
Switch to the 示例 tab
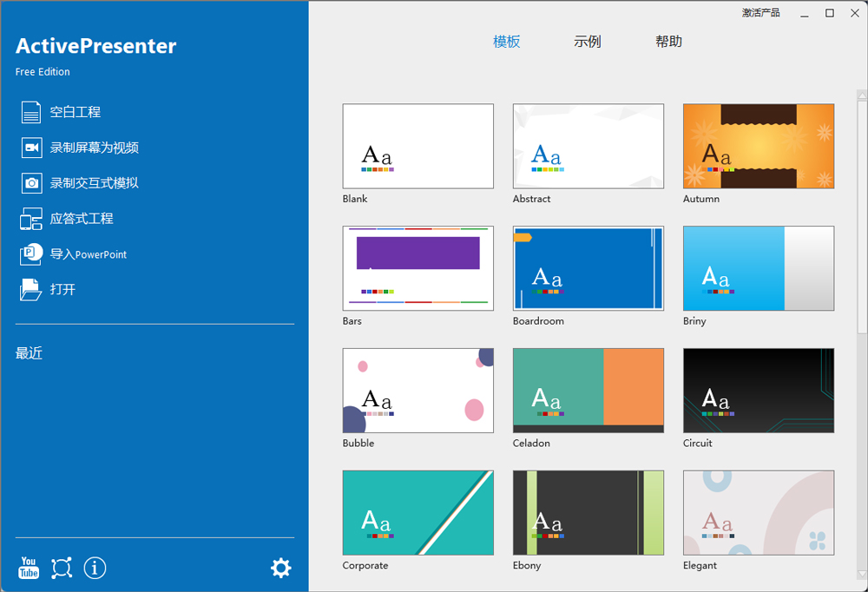click(x=588, y=42)
